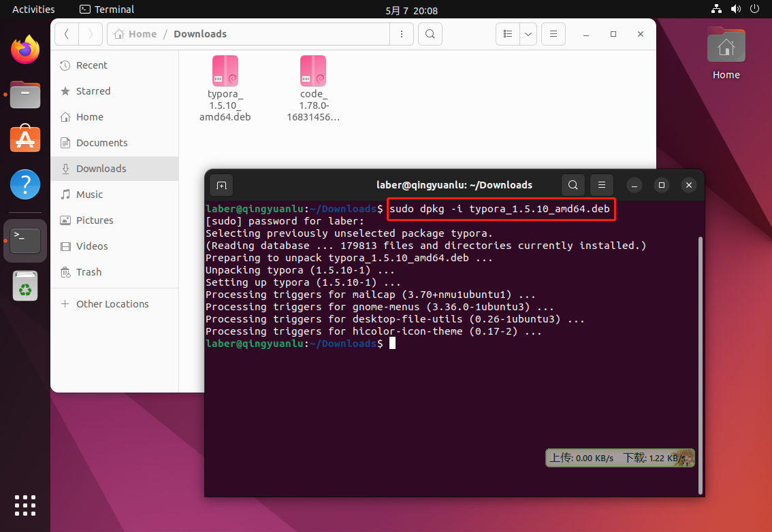Click Home in the path bar
The width and height of the screenshot is (772, 532).
(135, 34)
